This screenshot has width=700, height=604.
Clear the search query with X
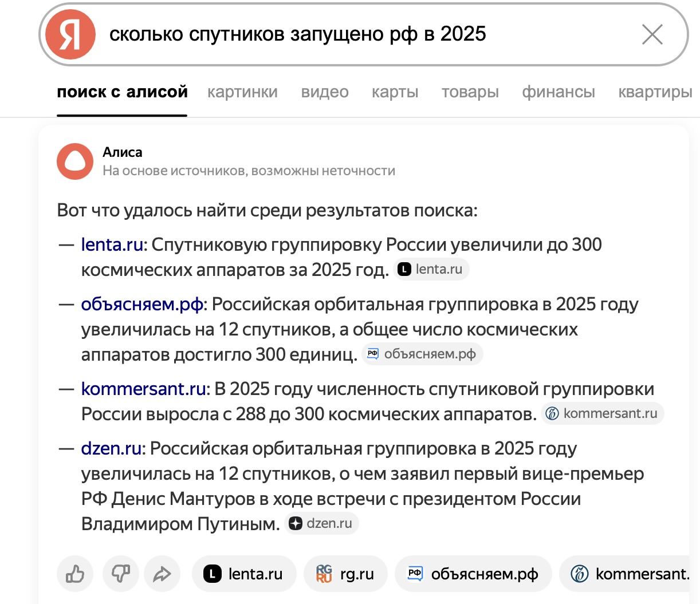pos(652,34)
